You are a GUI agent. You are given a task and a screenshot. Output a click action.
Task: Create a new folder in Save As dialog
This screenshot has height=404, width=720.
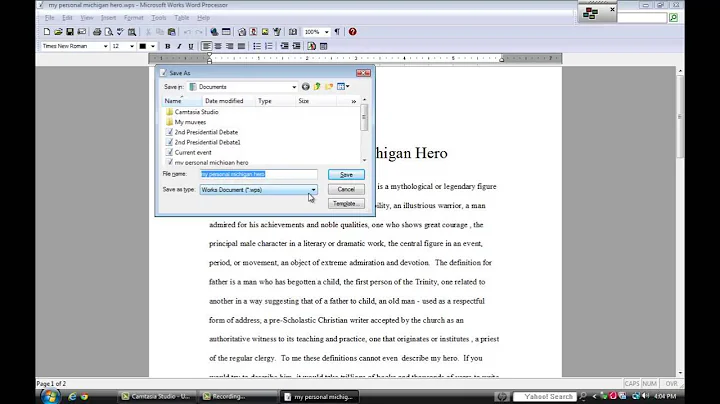(329, 87)
